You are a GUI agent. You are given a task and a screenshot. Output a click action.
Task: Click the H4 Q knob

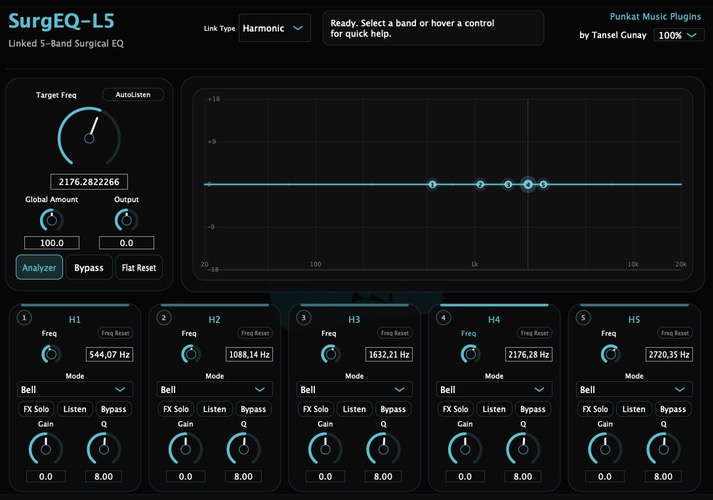pyautogui.click(x=523, y=449)
